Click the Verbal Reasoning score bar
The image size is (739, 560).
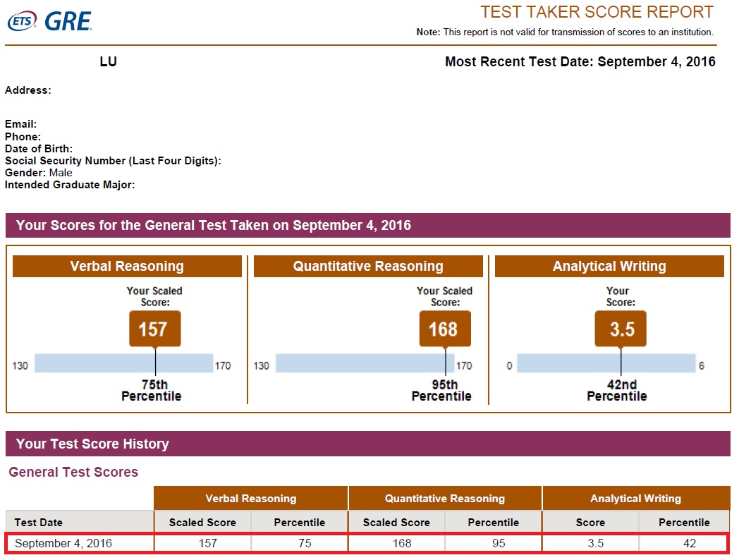124,363
